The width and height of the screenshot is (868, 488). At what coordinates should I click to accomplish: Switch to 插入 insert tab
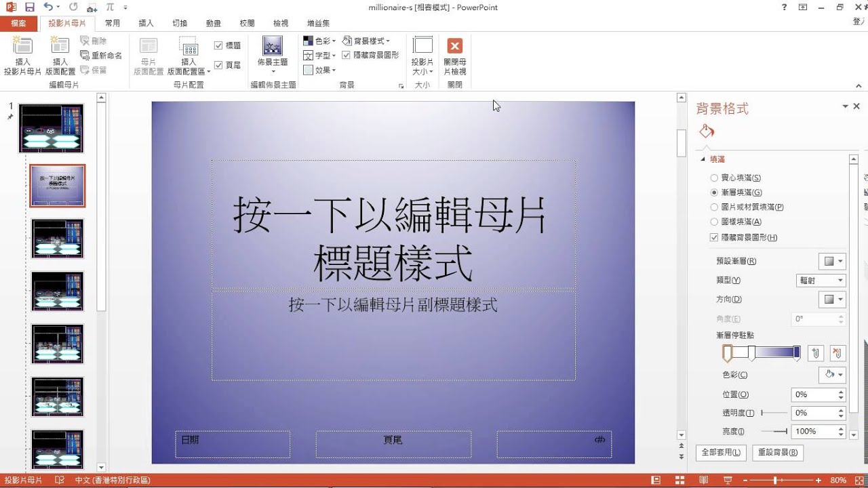click(146, 23)
